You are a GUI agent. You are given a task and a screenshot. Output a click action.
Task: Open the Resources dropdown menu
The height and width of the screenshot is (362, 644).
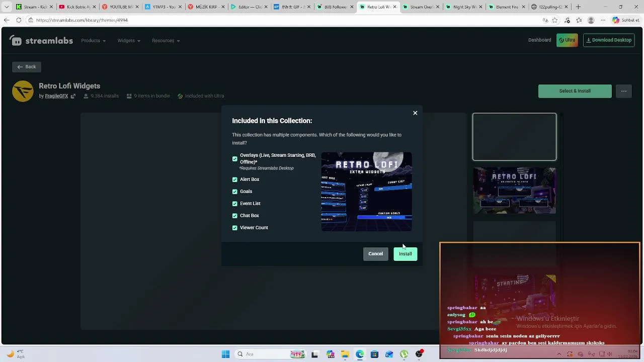166,41
